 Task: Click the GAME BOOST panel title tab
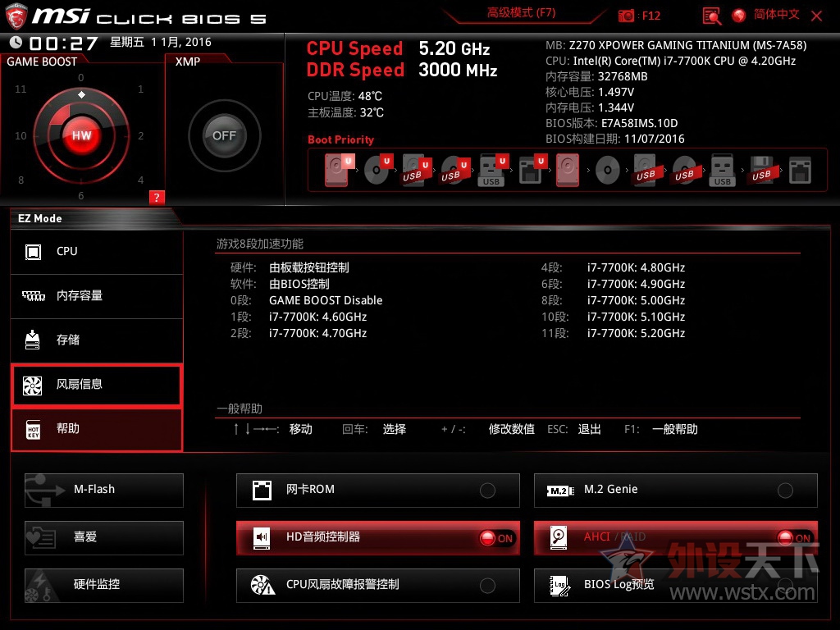(x=42, y=62)
